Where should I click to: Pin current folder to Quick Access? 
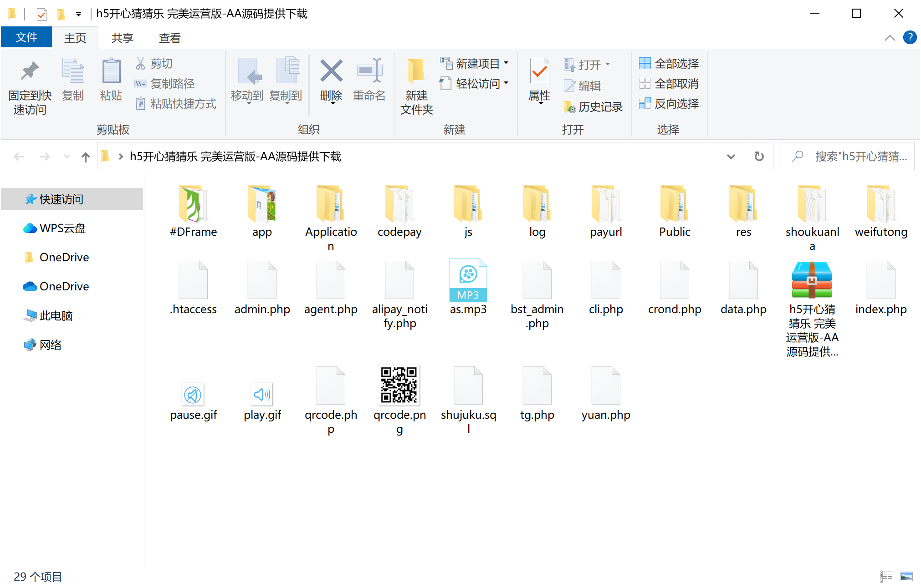[x=29, y=85]
